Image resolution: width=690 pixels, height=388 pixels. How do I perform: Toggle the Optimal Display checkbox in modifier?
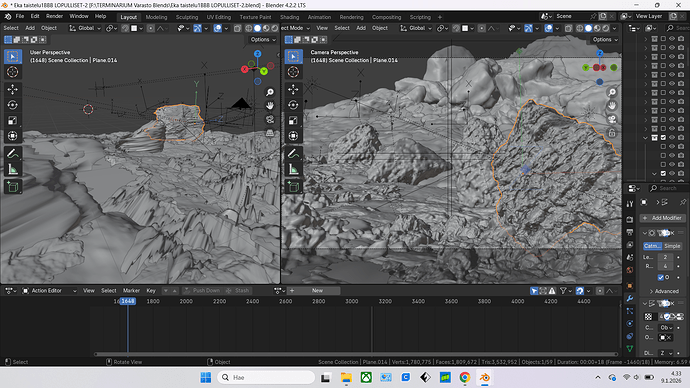pos(661,277)
